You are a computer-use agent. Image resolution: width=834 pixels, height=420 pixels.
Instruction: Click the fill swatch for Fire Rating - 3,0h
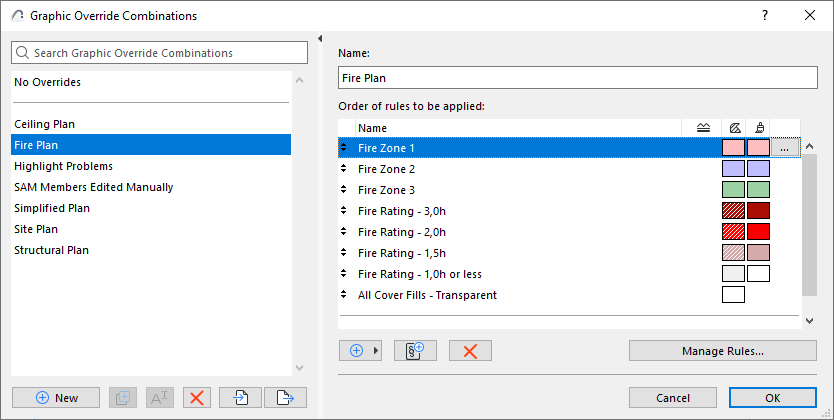point(733,211)
